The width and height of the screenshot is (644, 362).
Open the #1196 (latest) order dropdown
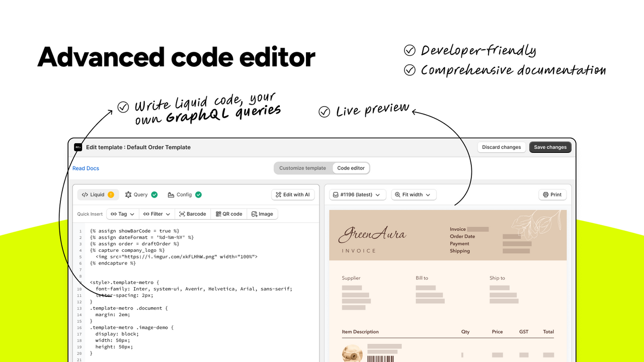point(358,195)
